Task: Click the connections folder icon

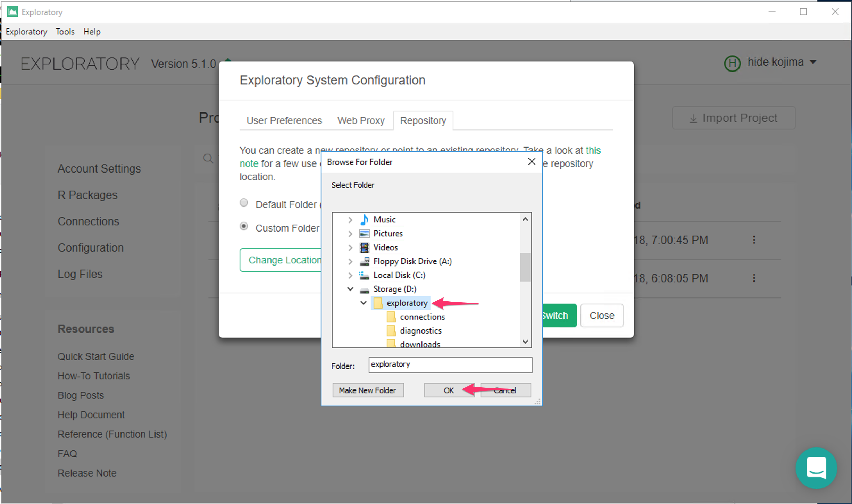Action: click(391, 317)
